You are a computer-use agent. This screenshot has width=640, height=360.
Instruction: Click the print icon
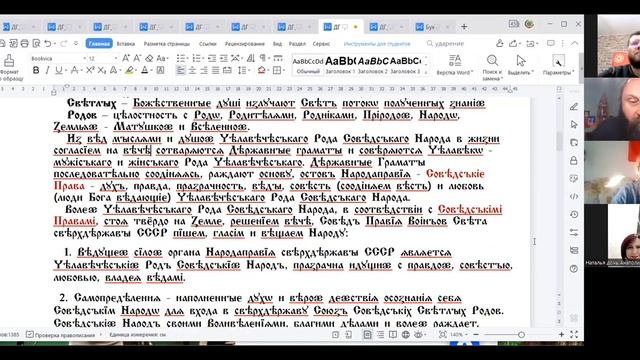[24, 43]
